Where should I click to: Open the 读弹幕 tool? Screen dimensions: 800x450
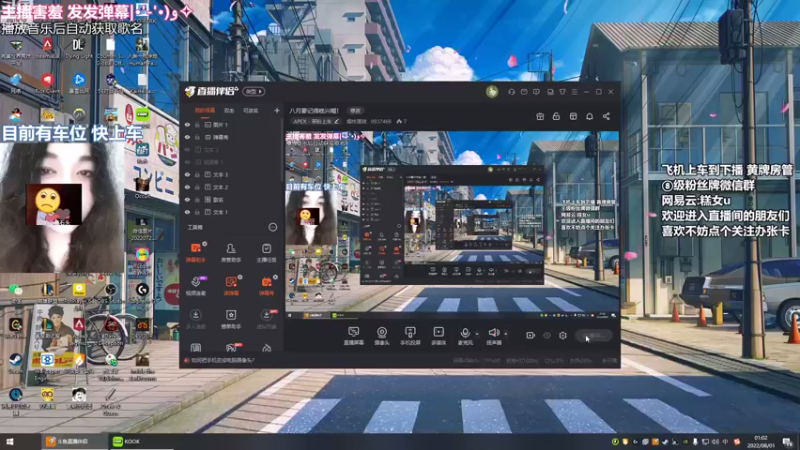[x=231, y=286]
